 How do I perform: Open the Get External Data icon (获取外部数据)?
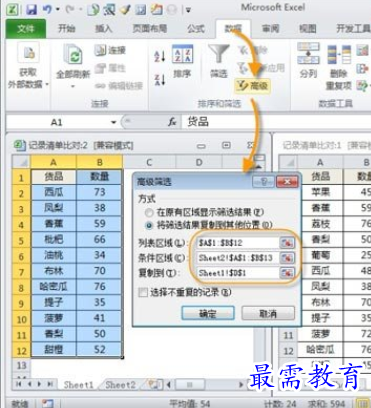[29, 53]
